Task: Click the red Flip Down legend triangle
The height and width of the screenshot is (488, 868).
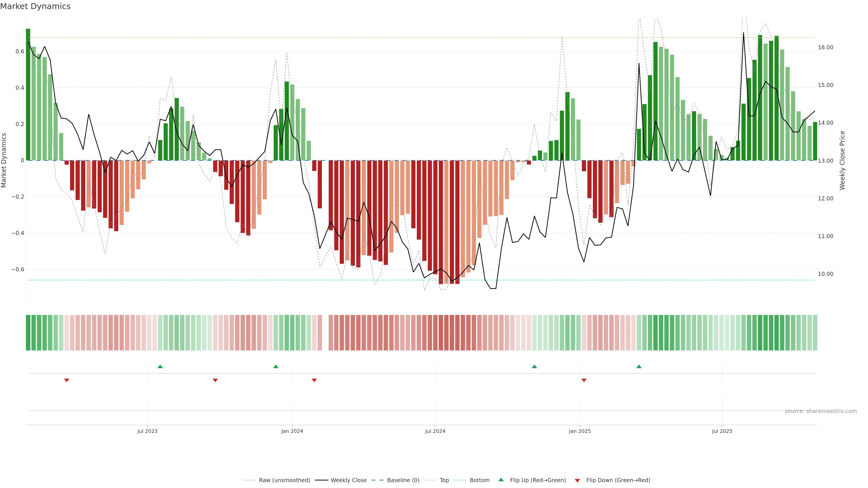Action: point(577,480)
